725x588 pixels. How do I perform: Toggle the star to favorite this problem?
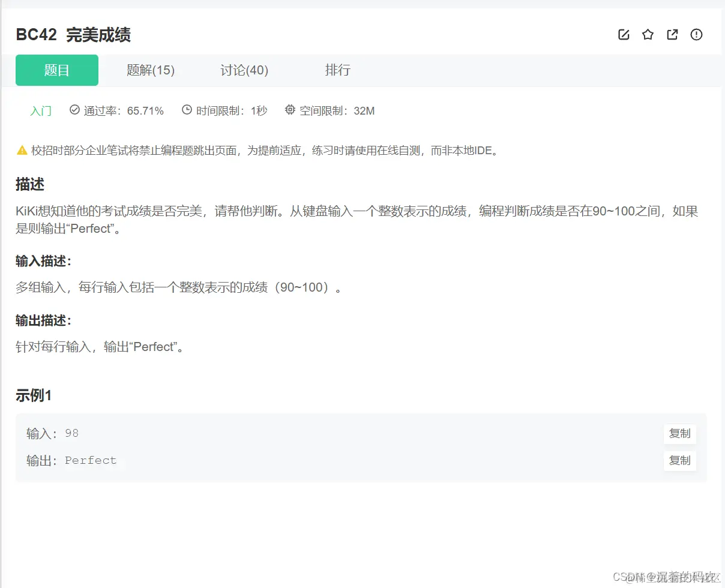(648, 35)
